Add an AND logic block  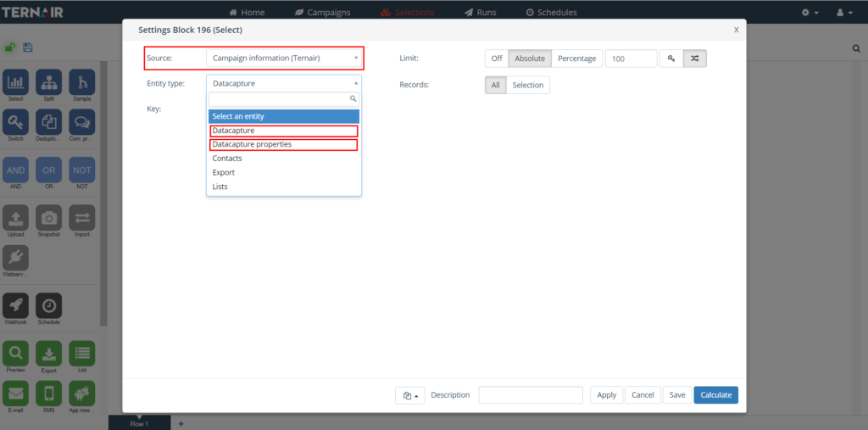tap(15, 170)
